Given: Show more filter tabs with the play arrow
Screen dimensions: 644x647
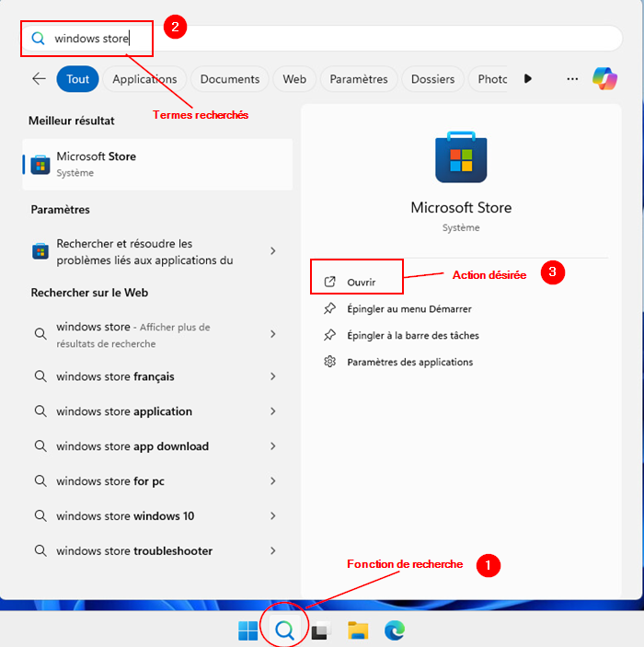Looking at the screenshot, I should click(528, 78).
